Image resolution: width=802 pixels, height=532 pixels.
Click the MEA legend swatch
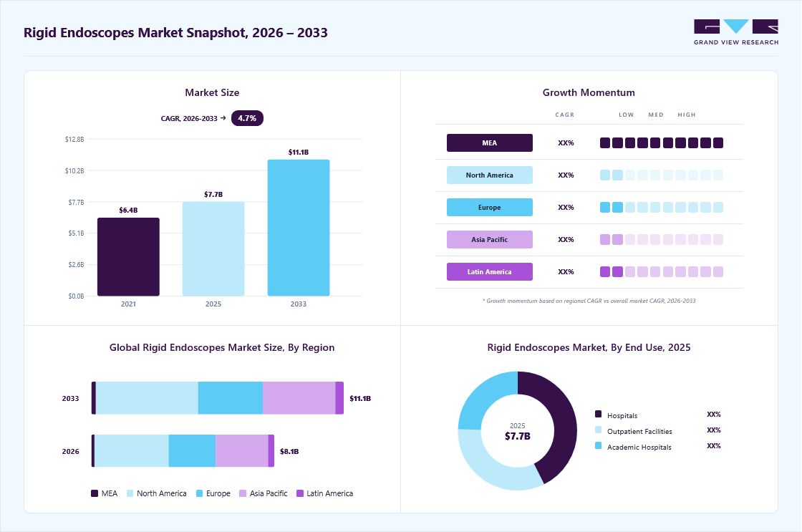coord(95,493)
